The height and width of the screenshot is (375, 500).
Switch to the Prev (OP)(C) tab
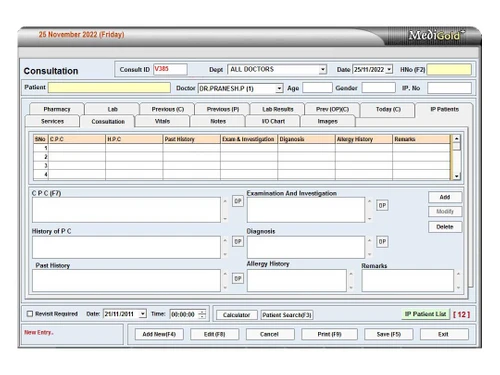click(x=332, y=109)
